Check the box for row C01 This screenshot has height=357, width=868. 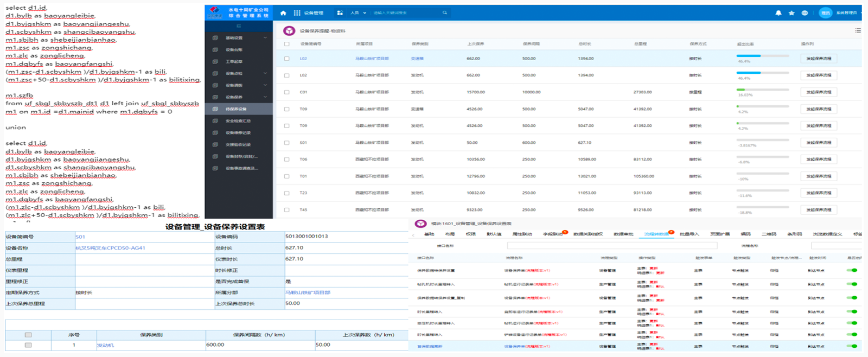click(286, 92)
